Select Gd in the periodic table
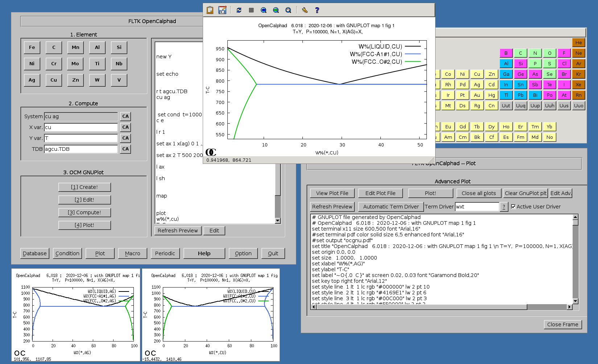Image resolution: width=598 pixels, height=364 pixels. point(463,127)
